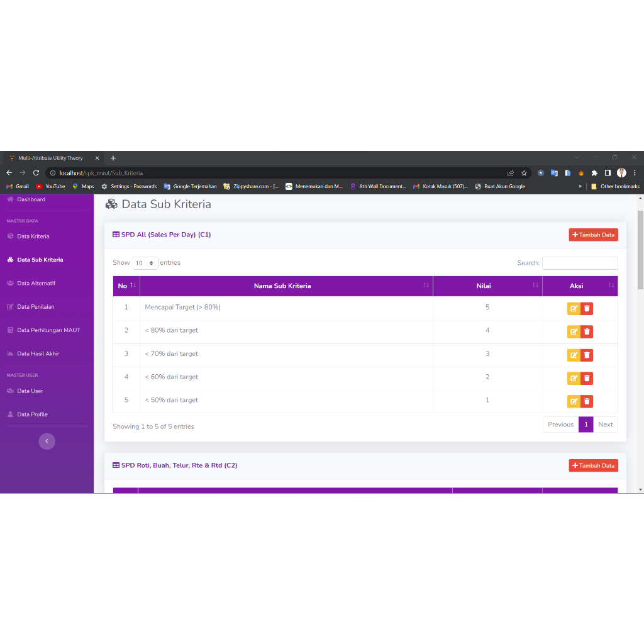Delete the < 60% dari target row
The image size is (644, 644).
587,378
